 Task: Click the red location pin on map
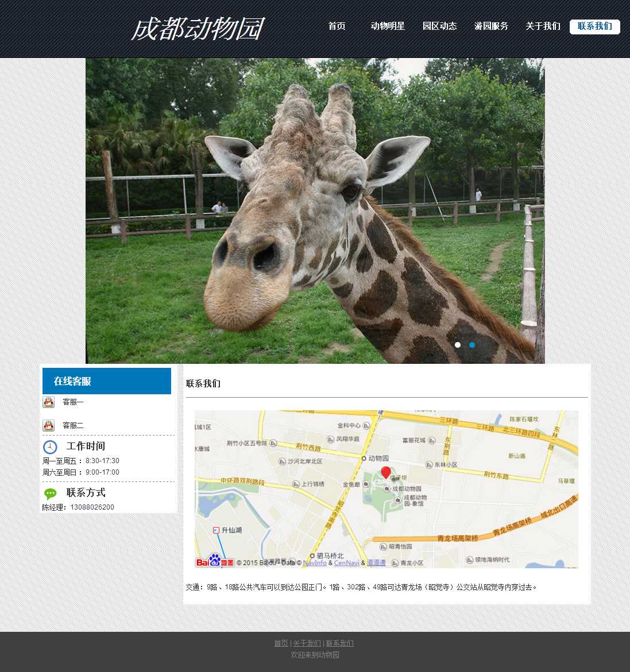[x=386, y=472]
